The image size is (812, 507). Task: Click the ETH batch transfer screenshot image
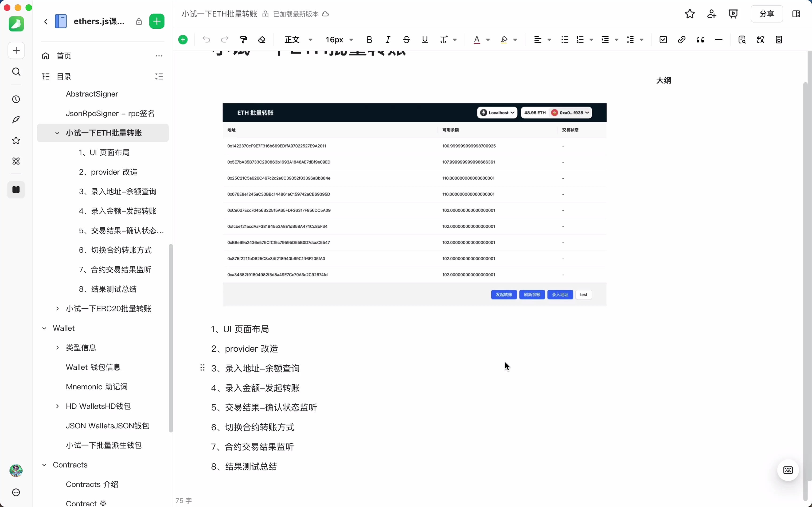(414, 204)
